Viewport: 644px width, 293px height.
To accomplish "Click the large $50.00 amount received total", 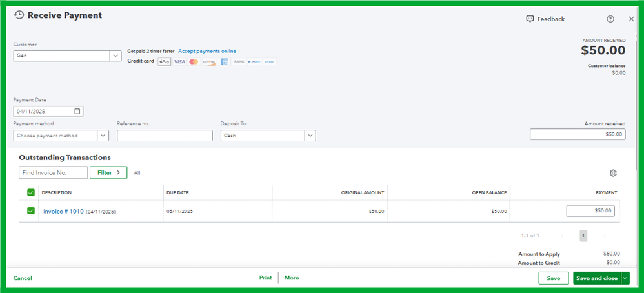I will 603,50.
